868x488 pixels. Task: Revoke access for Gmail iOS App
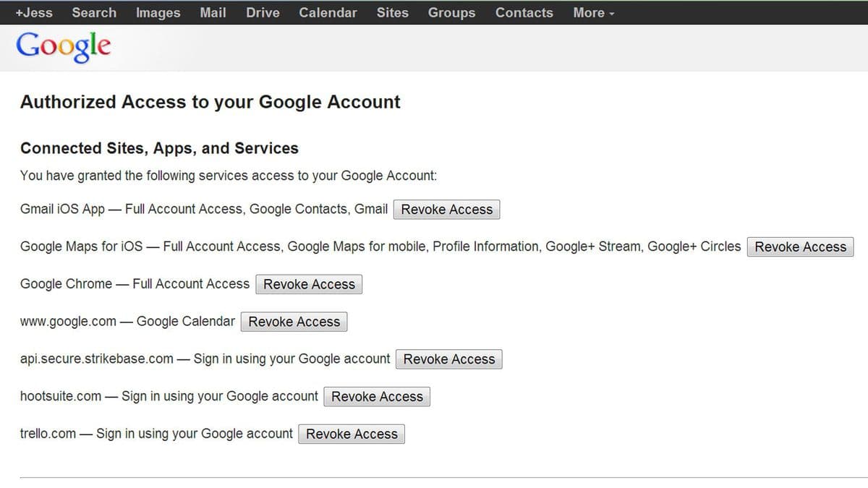click(447, 210)
